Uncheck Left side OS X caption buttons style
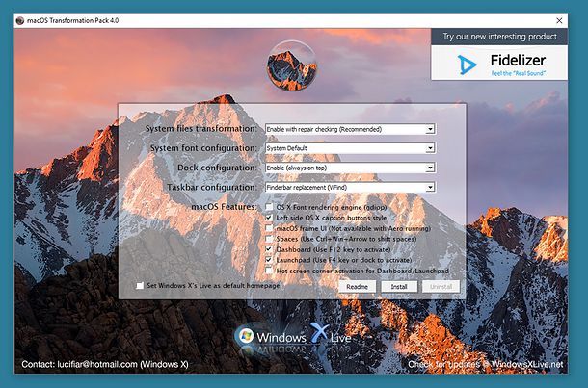 coord(269,218)
